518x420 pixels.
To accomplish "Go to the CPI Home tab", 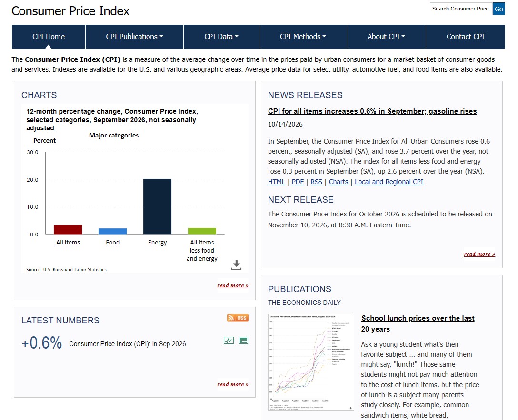I will pyautogui.click(x=49, y=37).
